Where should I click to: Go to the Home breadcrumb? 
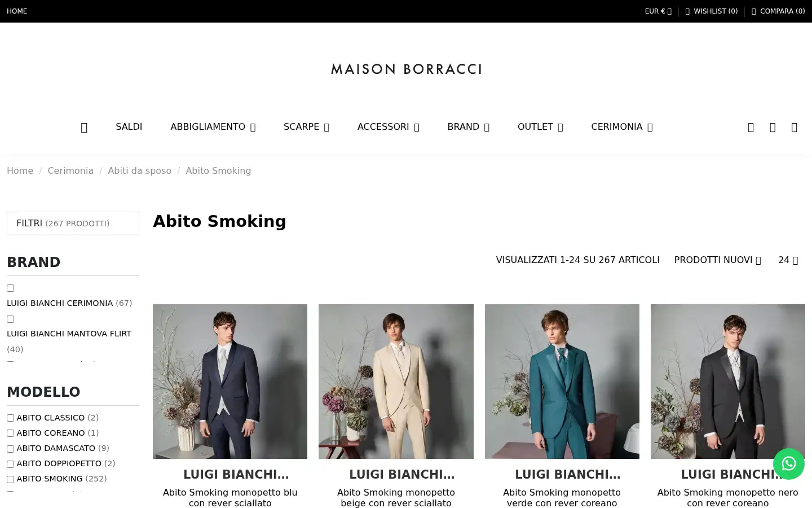(20, 171)
